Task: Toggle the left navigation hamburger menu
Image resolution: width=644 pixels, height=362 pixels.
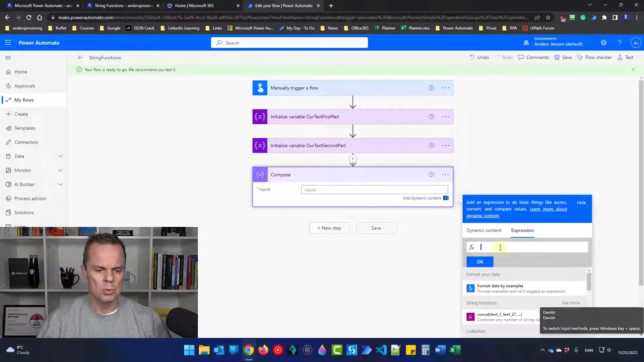Action: [8, 58]
